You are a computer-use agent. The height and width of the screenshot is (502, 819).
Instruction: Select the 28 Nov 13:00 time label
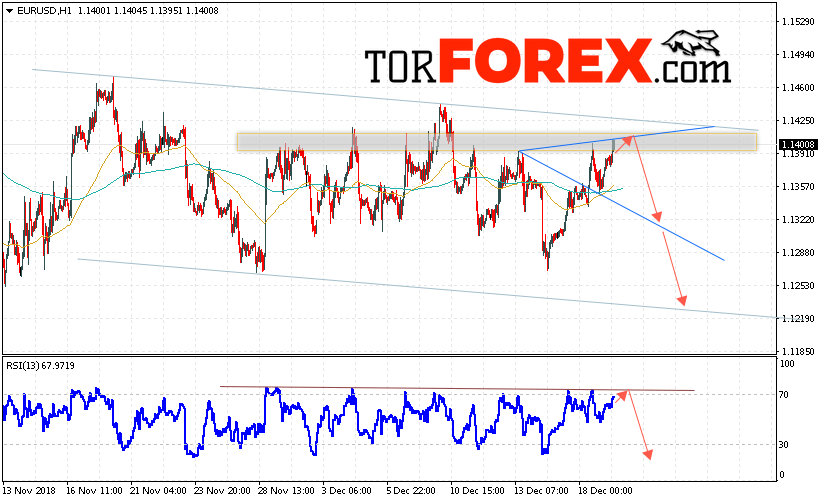(287, 491)
